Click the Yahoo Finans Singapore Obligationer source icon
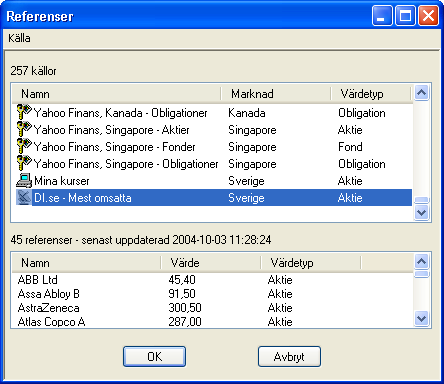 tap(24, 163)
